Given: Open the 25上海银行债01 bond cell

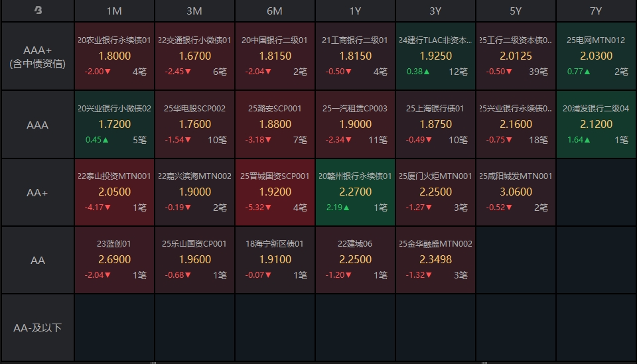Looking at the screenshot, I should pyautogui.click(x=435, y=124).
